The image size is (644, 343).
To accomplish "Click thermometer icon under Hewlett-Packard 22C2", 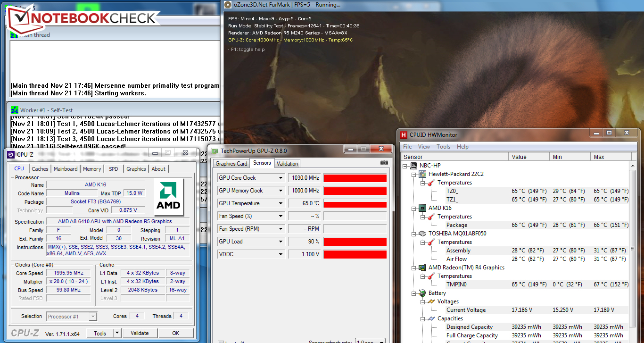I will [431, 183].
